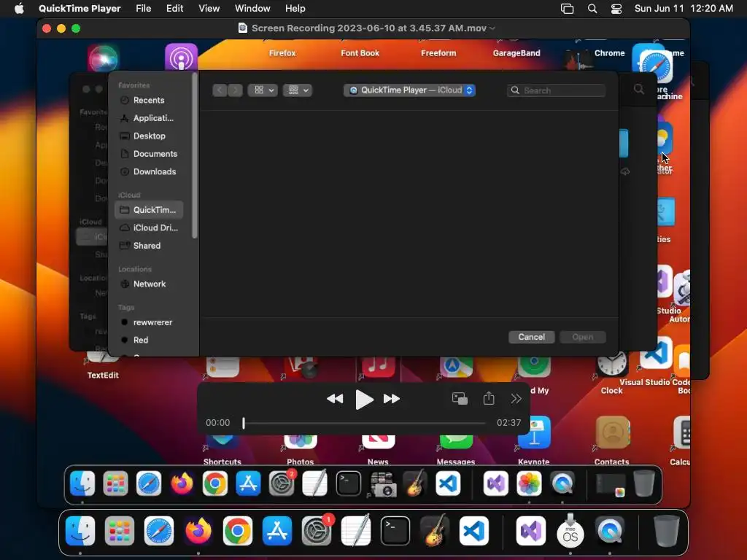Select iCloud Drive in the dialog sidebar
The width and height of the screenshot is (747, 560).
pyautogui.click(x=149, y=227)
